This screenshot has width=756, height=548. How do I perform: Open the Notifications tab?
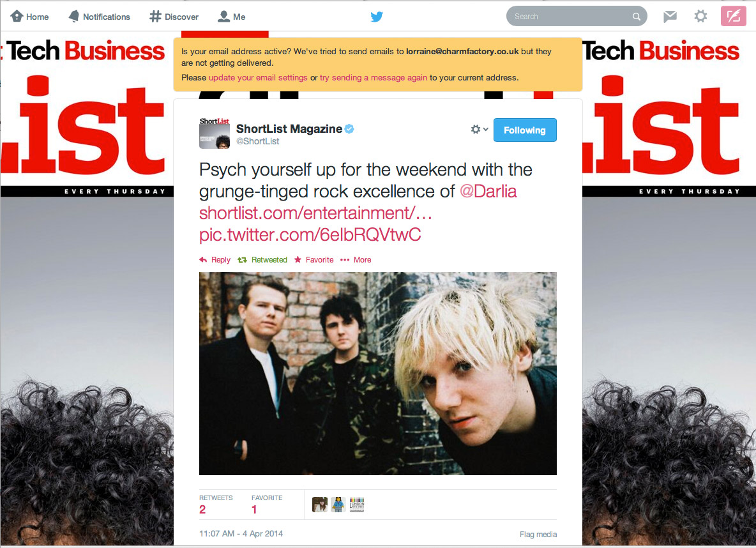point(100,17)
